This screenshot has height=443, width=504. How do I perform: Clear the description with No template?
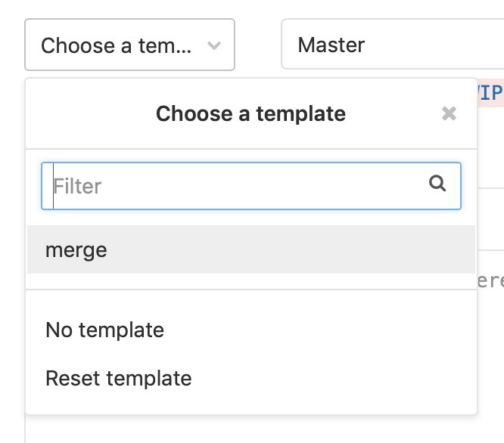pyautogui.click(x=104, y=330)
